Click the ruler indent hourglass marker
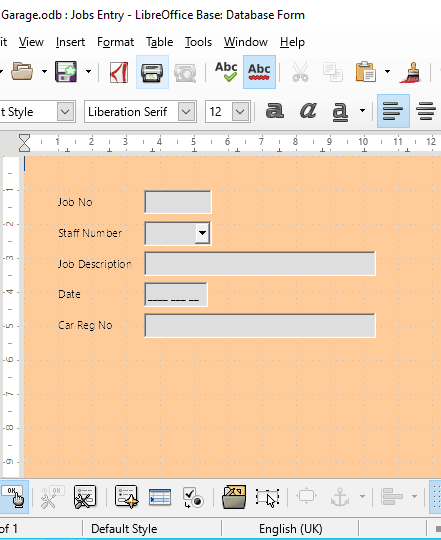 (x=24, y=143)
